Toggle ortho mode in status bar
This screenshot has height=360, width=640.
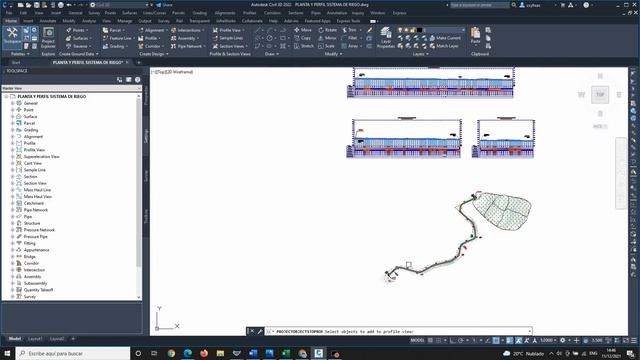(453, 340)
